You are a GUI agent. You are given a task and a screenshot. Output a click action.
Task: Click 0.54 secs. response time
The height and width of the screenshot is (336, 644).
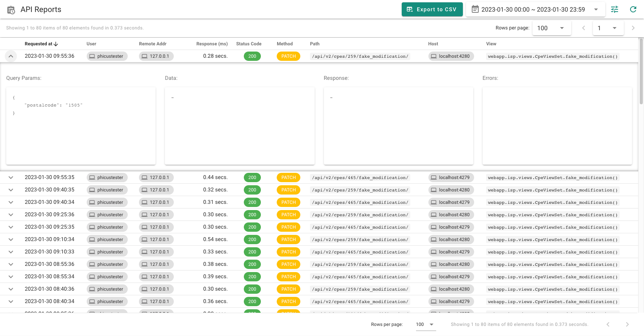tap(215, 240)
